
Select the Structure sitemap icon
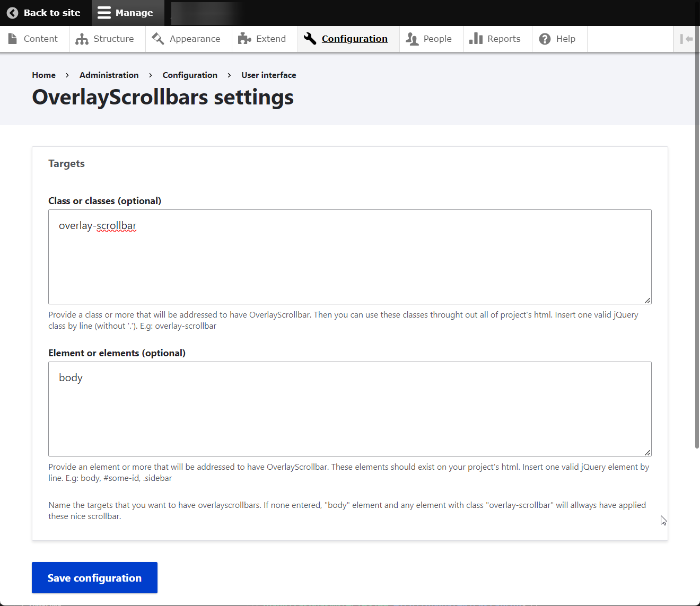(x=82, y=38)
